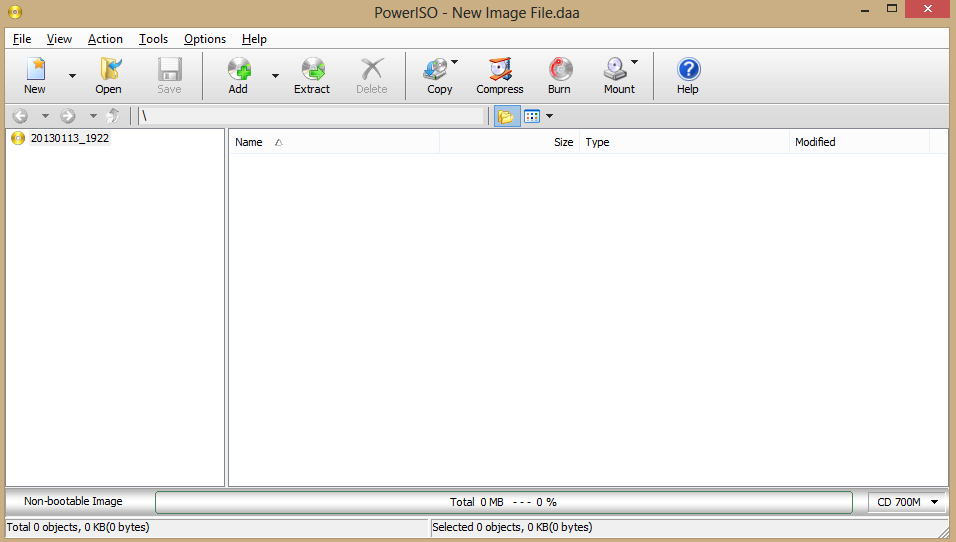
Task: Click the Open file toolbar icon
Action: click(110, 70)
